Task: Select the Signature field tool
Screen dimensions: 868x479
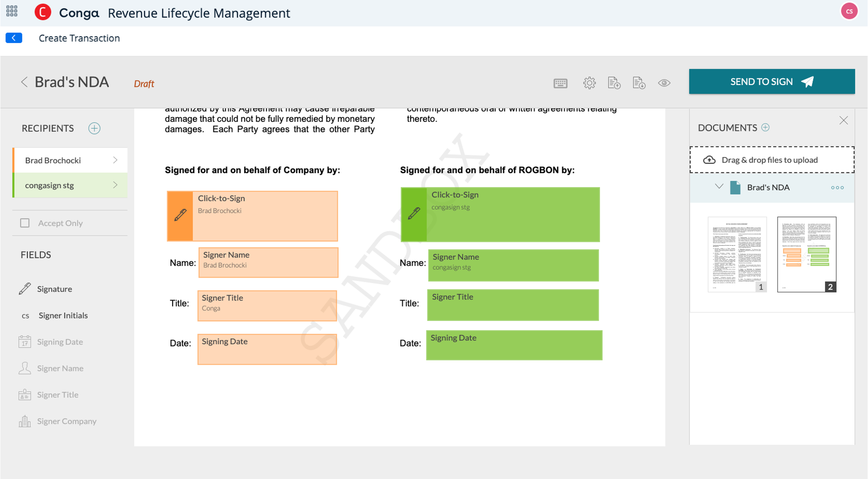Action: (54, 289)
